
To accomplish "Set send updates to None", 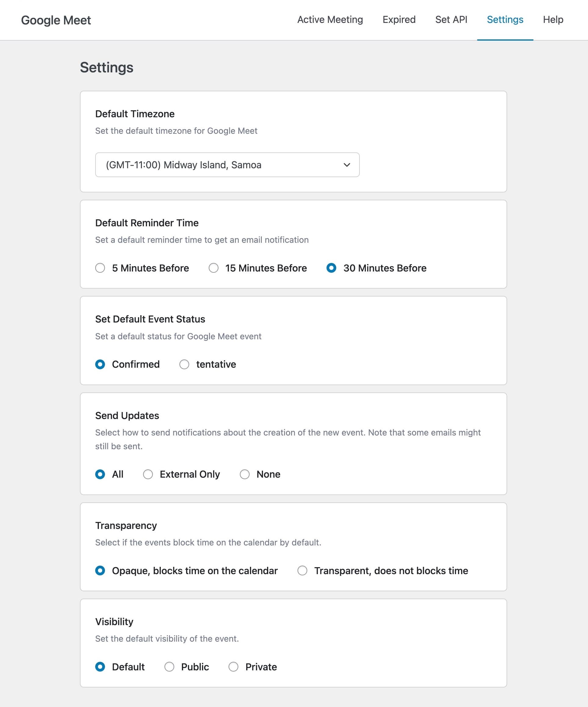I will [x=244, y=474].
